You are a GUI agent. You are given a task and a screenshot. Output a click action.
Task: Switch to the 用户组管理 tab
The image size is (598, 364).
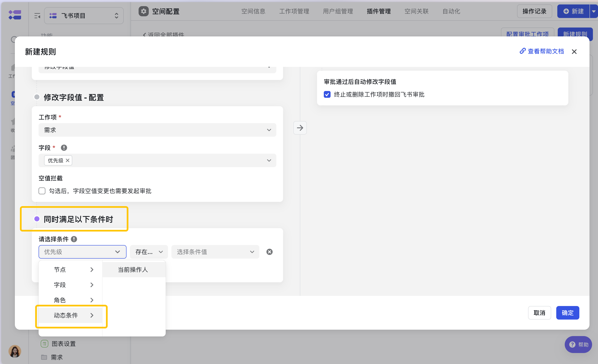tap(338, 11)
